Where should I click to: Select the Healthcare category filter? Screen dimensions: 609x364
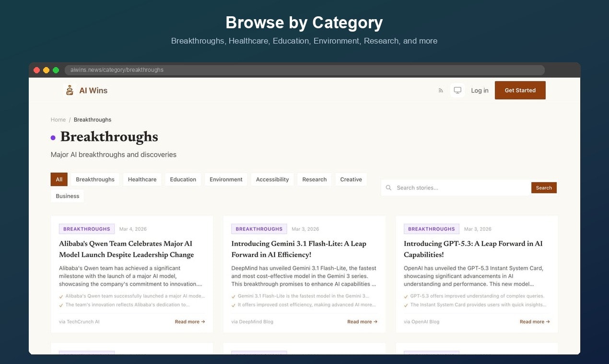click(142, 179)
